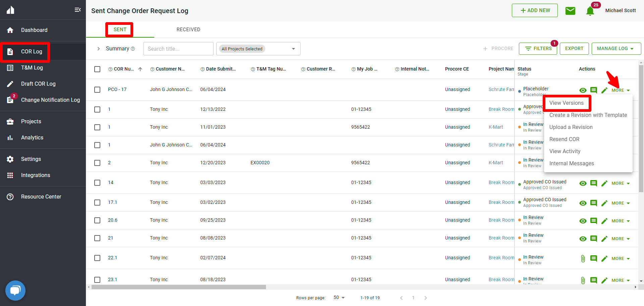
Task: Click the horizontal scrollbar of the table
Action: (178, 287)
